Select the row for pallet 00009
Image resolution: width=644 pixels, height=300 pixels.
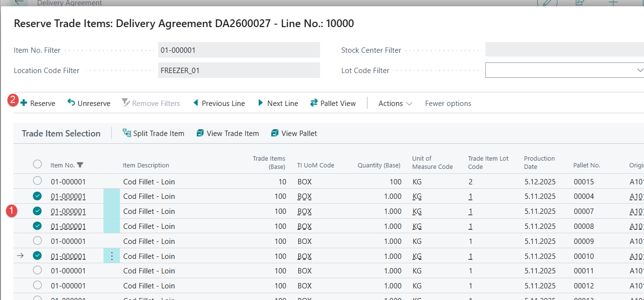click(37, 241)
